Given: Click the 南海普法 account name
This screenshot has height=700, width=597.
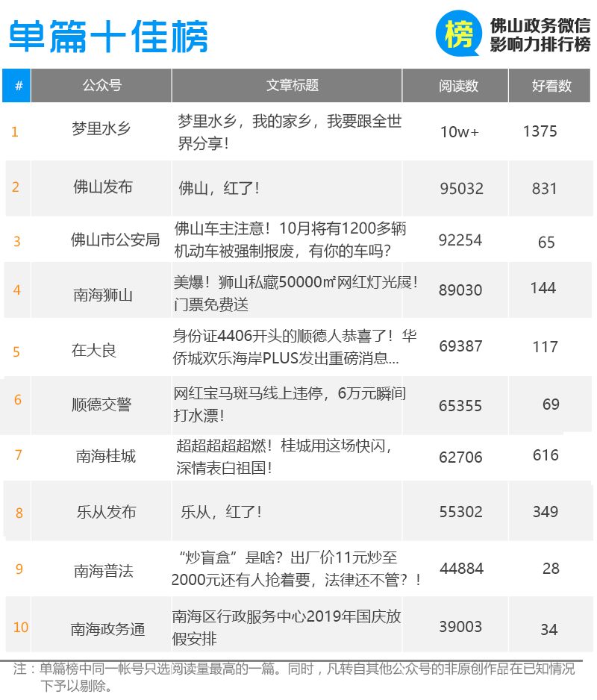Looking at the screenshot, I should click(x=104, y=571).
